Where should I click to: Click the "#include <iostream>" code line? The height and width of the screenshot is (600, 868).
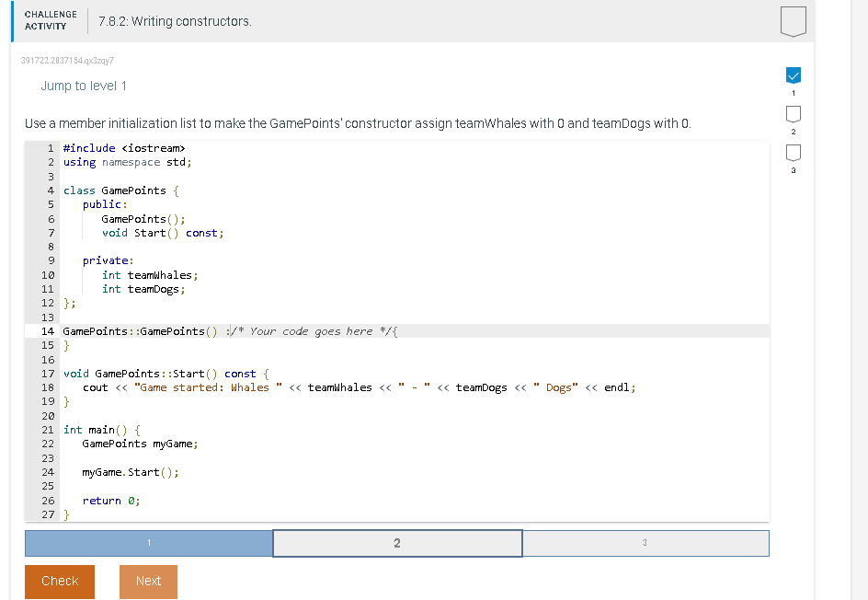tap(123, 147)
